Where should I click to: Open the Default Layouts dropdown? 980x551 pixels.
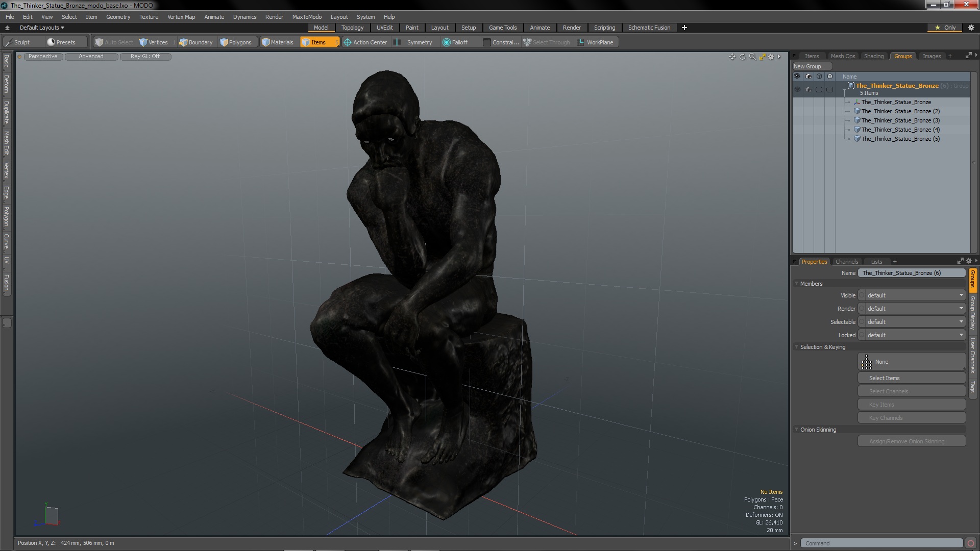(42, 28)
